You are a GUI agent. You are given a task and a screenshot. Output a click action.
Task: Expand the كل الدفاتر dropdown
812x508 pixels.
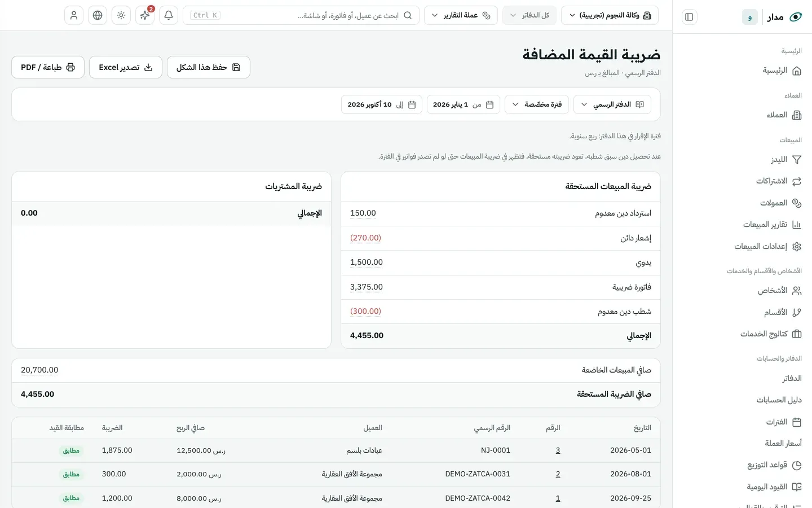[x=529, y=15]
